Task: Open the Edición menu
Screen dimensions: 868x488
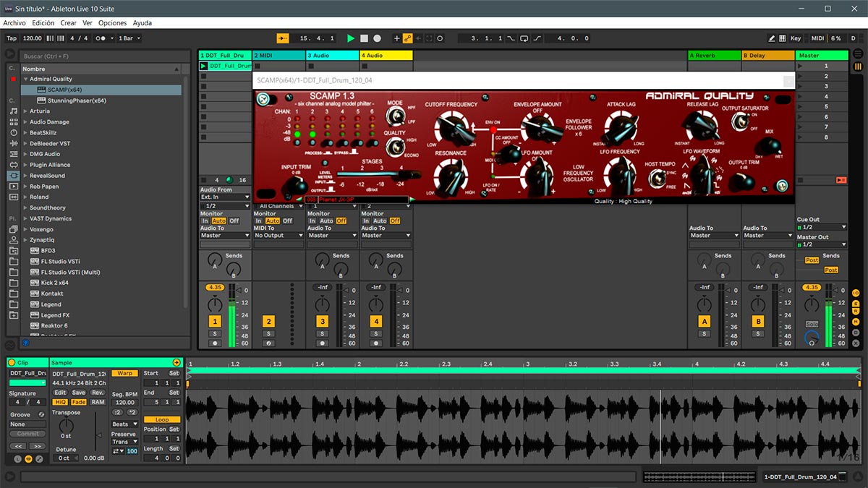Action: (43, 23)
